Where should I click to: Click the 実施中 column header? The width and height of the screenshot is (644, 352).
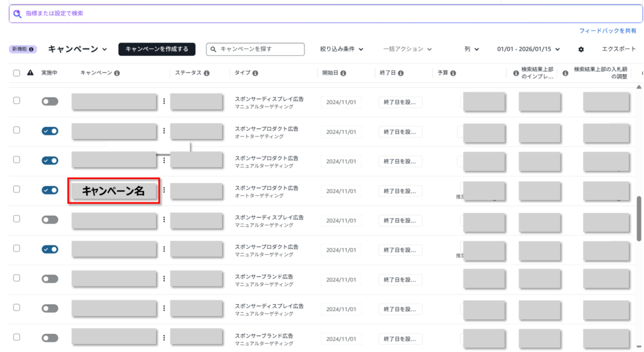click(49, 73)
